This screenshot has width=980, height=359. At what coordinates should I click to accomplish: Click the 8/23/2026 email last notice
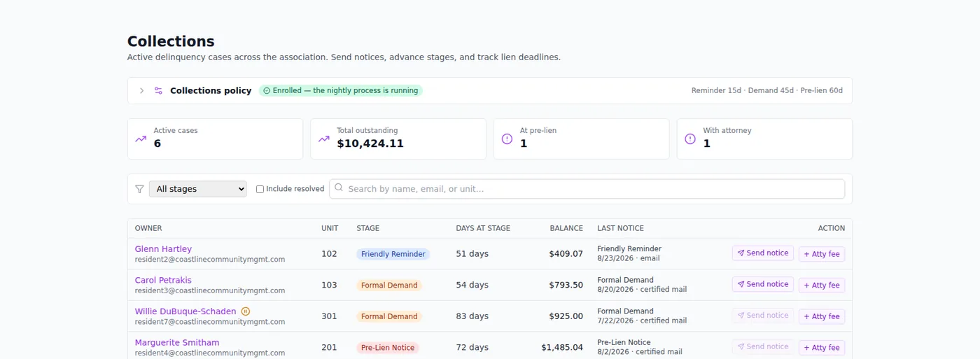(629, 258)
